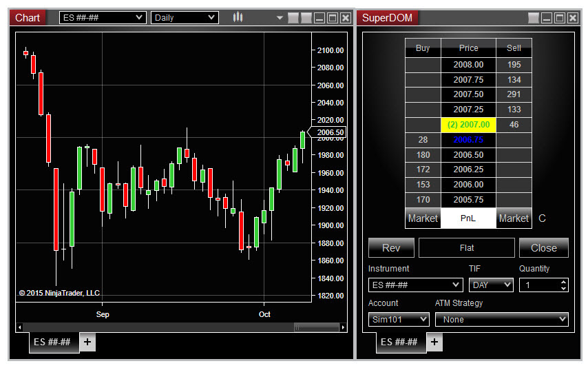
Task: Increase Quantity with the up stepper arrow
Action: [564, 282]
